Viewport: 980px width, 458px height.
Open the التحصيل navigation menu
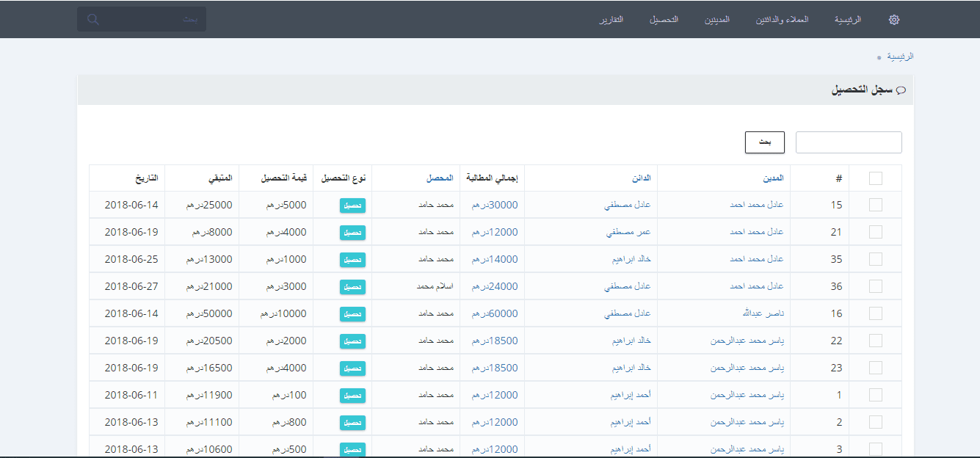pyautogui.click(x=664, y=20)
